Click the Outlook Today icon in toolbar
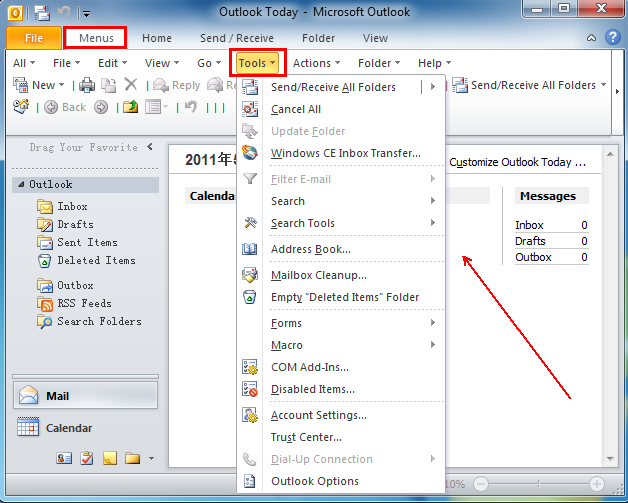Image resolution: width=628 pixels, height=503 pixels. tap(21, 107)
